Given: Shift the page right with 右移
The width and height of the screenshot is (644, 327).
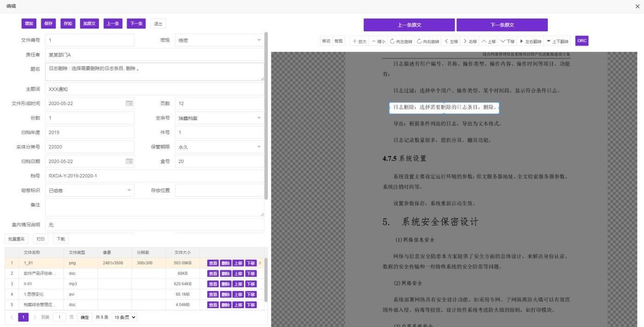Looking at the screenshot, I should (470, 41).
